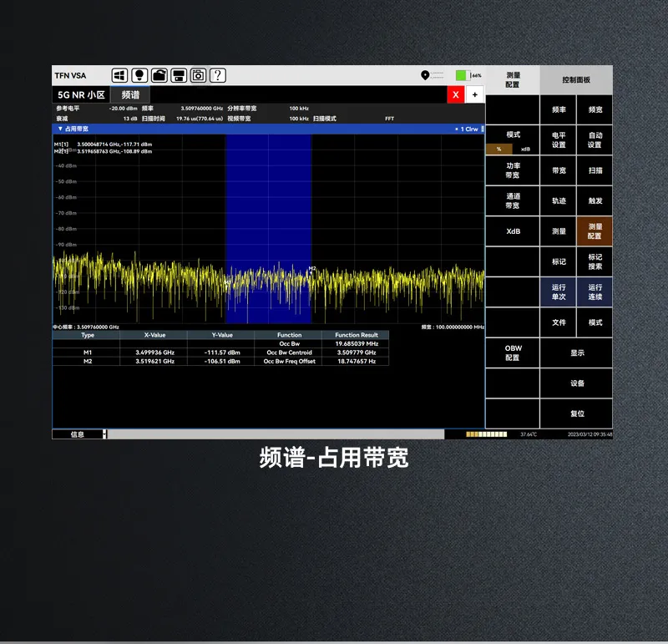The width and height of the screenshot is (668, 644).
Task: Click the floppy disk save icon
Action: coord(179,76)
